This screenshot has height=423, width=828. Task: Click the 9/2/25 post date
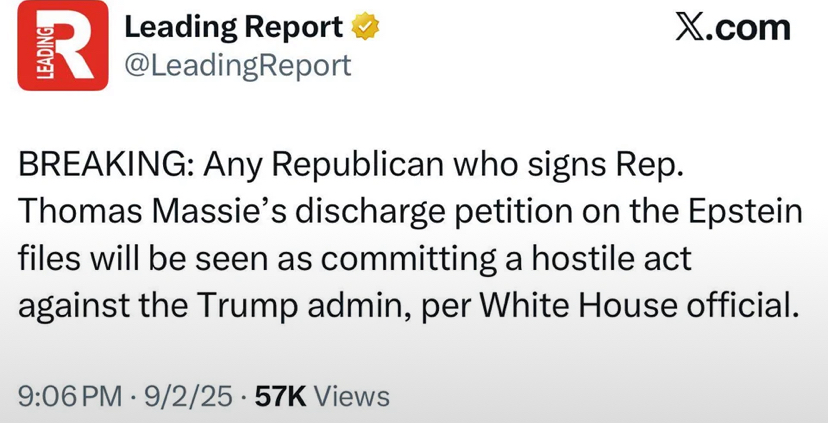188,396
